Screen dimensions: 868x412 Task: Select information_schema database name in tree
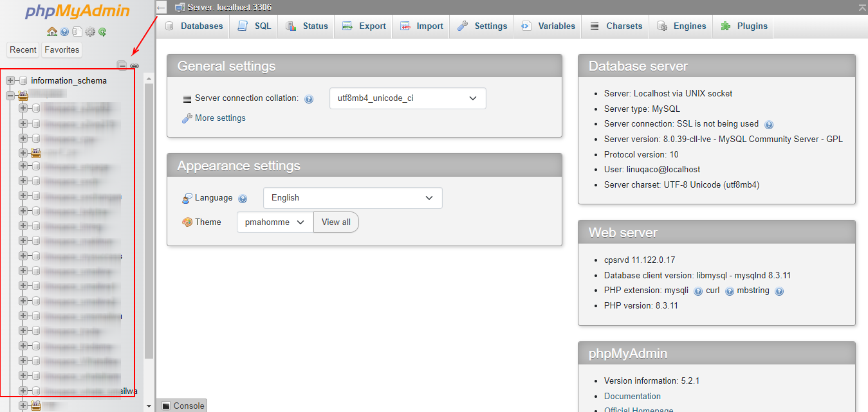point(69,81)
